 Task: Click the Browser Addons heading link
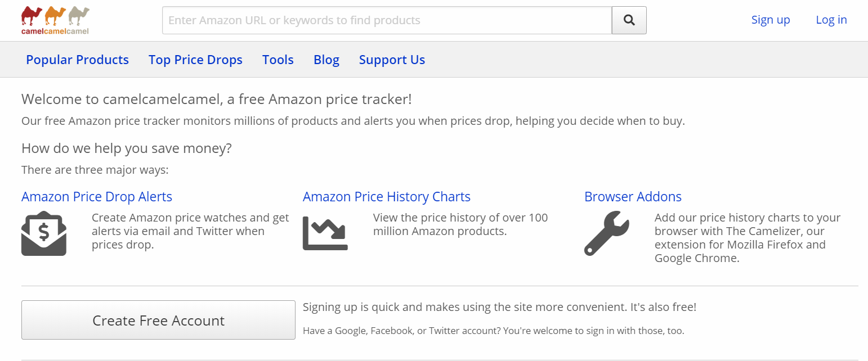633,197
